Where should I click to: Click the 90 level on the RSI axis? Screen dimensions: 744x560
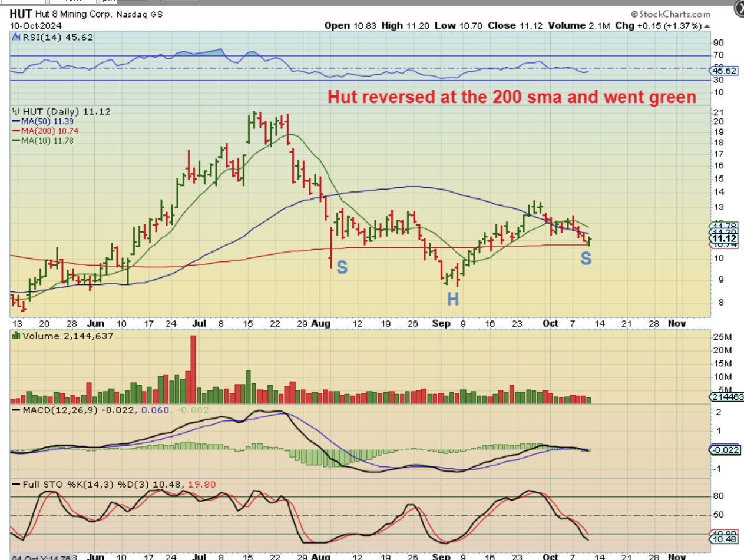(718, 42)
